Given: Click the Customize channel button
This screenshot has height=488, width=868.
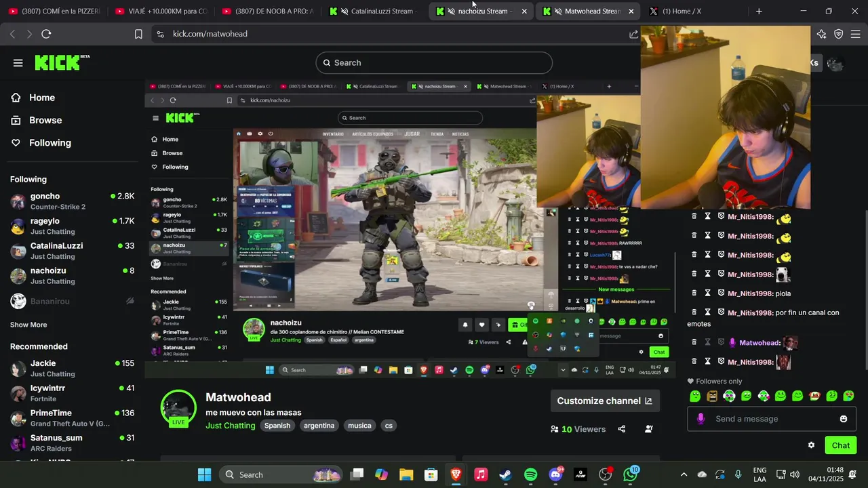Looking at the screenshot, I should pos(604,401).
